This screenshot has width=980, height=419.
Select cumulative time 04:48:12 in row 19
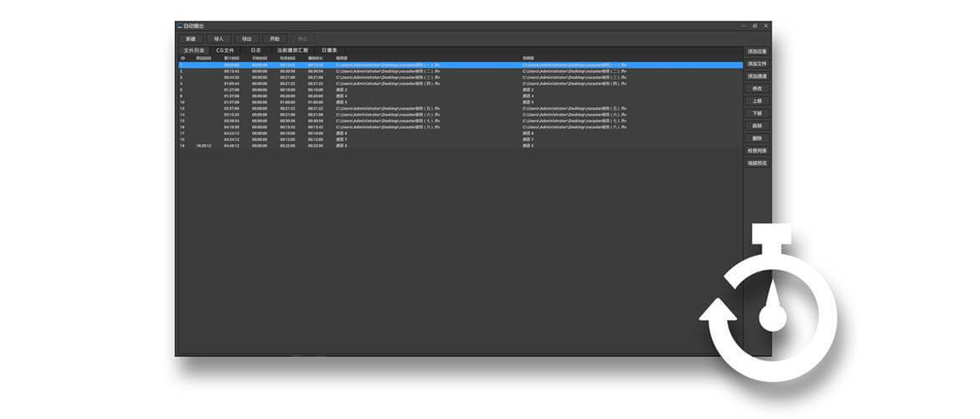pos(231,146)
